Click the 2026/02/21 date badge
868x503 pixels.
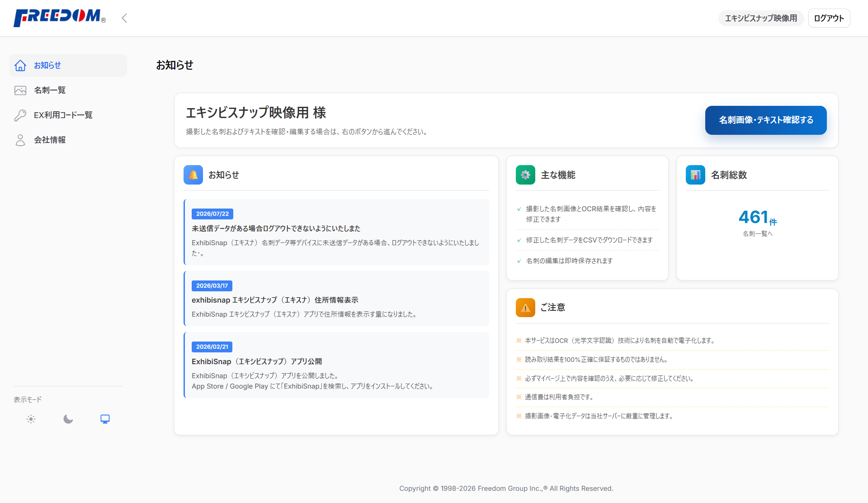[x=212, y=347]
